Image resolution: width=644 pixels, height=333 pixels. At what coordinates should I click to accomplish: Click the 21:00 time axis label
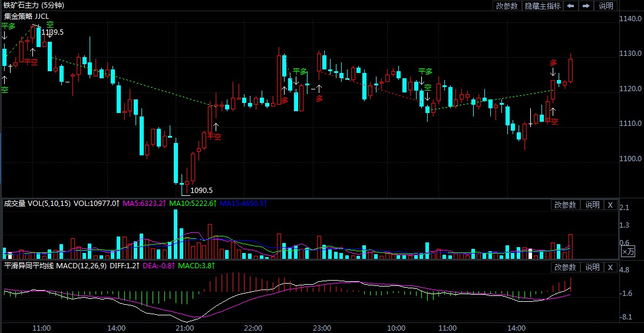[x=184, y=328]
